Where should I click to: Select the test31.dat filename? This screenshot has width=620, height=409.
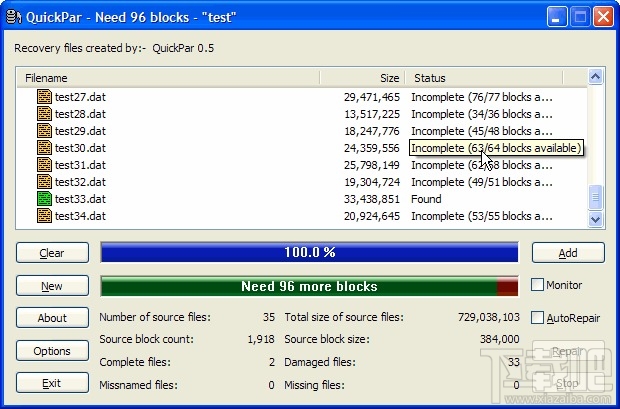point(80,165)
